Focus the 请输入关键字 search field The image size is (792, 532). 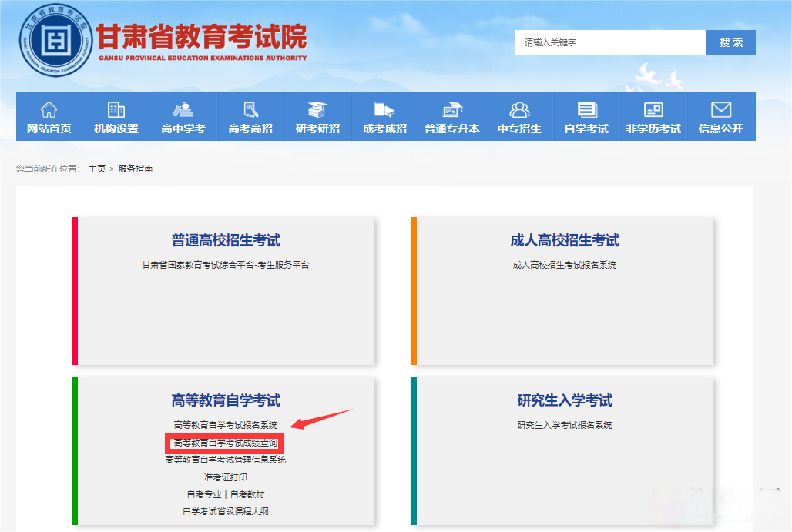pyautogui.click(x=610, y=42)
